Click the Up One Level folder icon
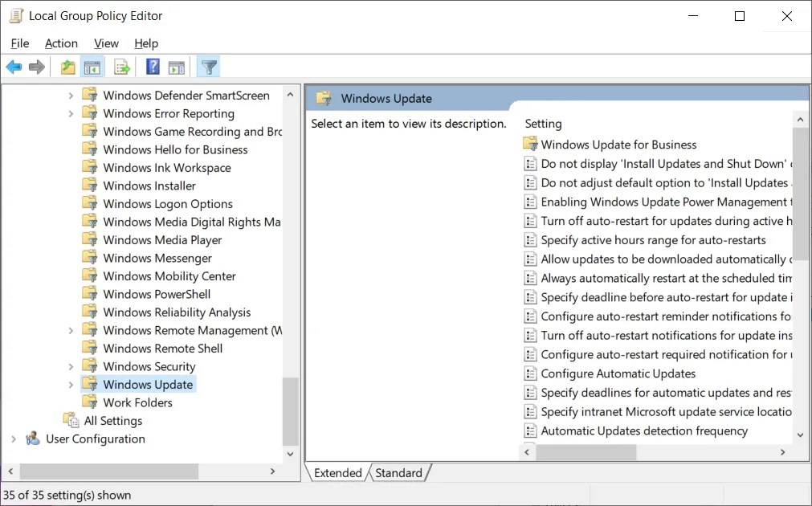Image resolution: width=812 pixels, height=506 pixels. [67, 67]
